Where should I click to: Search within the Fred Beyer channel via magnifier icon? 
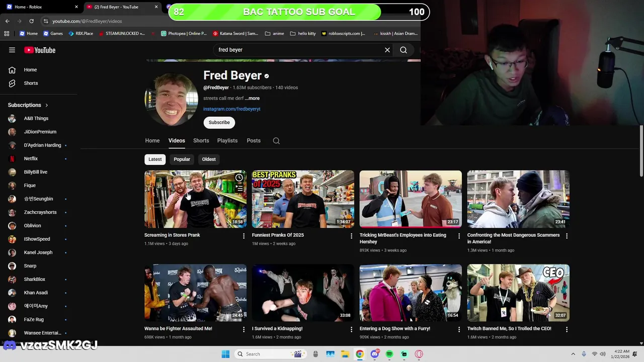(x=276, y=141)
